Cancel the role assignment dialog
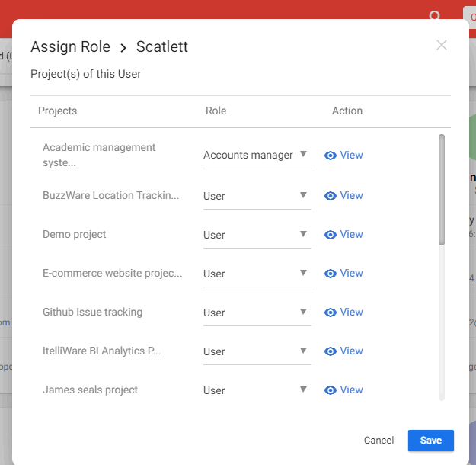This screenshot has height=465, width=476. coord(379,441)
